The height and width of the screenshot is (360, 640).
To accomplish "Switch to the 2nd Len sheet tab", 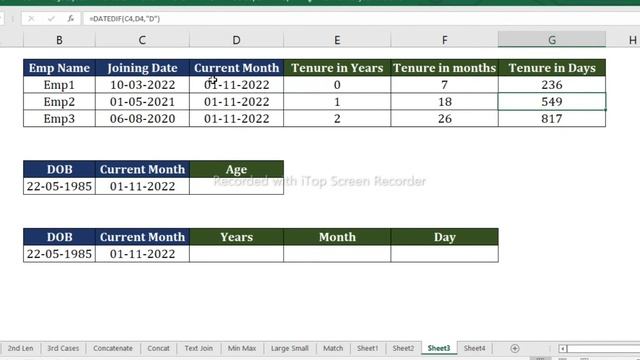I will tap(20, 348).
